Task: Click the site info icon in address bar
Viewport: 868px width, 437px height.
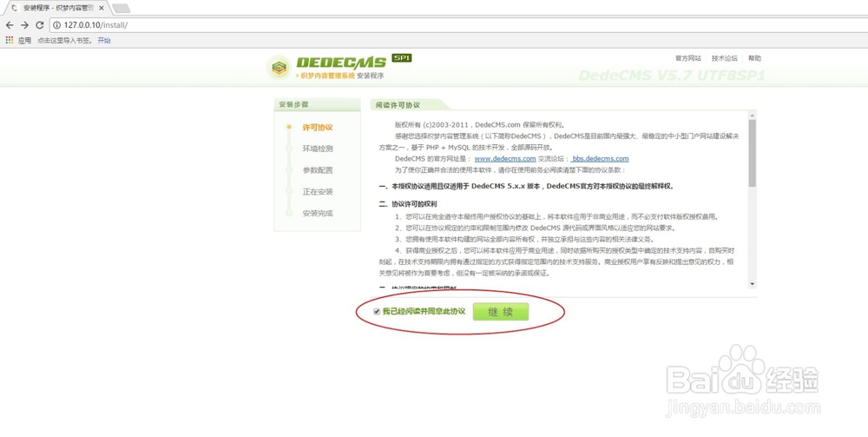Action: point(57,25)
